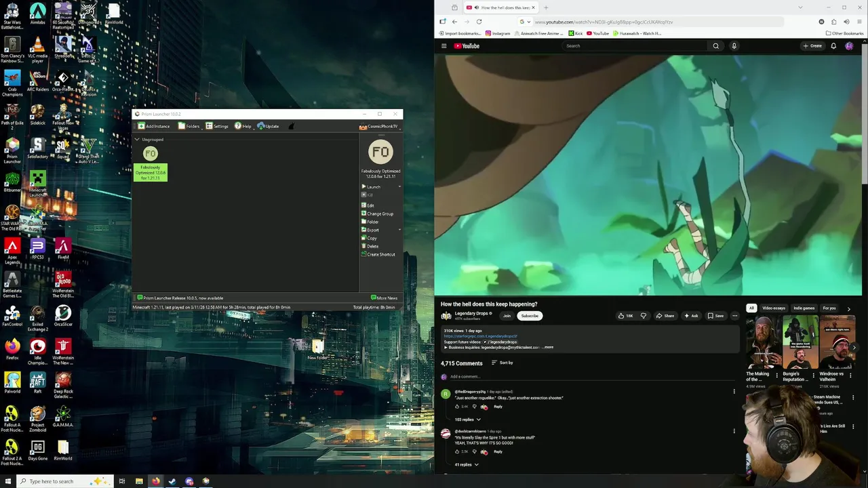Viewport: 868px width, 488px height.
Task: Copy the selected Prism instance
Action: point(369,238)
